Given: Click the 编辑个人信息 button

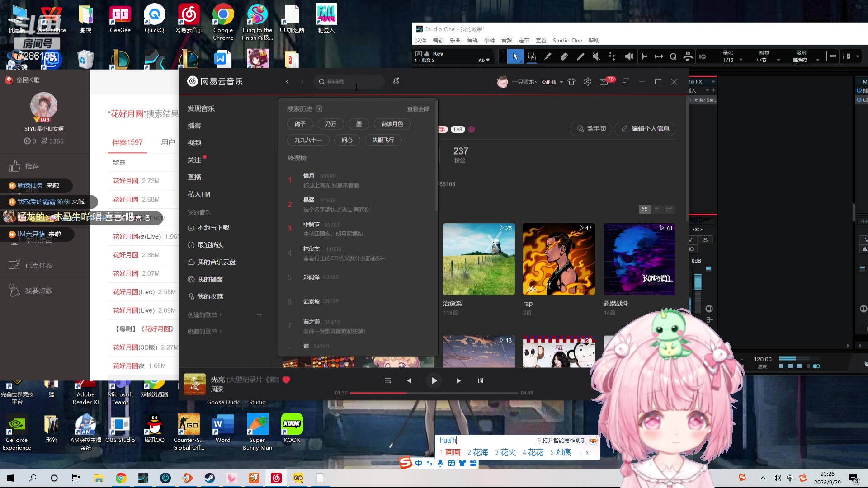Looking at the screenshot, I should [645, 129].
